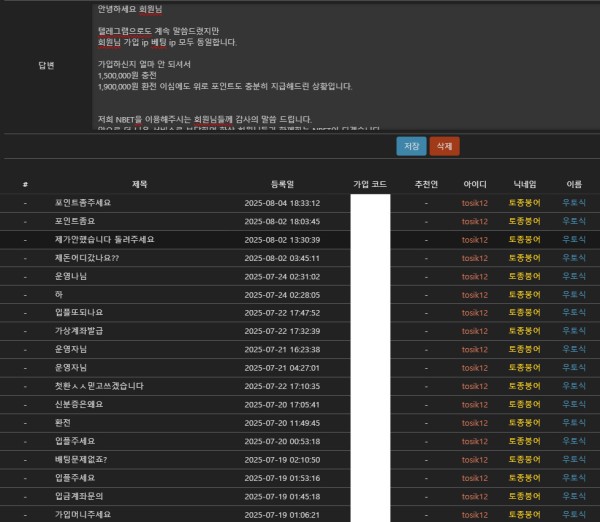Click the 아이디 column header

(x=474, y=184)
